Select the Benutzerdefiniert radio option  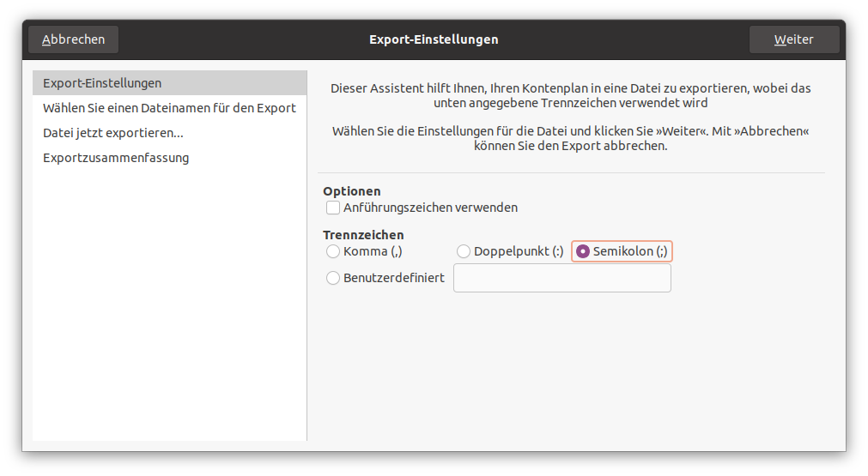pos(333,278)
